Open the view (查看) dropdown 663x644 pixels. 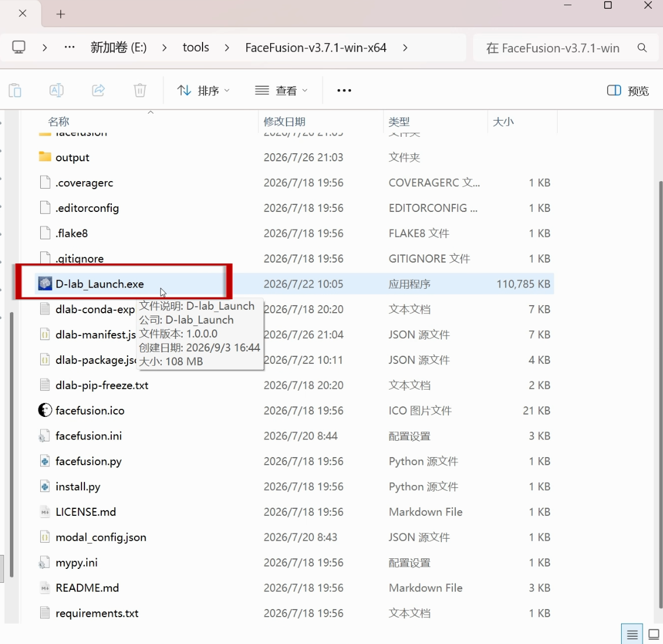tap(281, 90)
